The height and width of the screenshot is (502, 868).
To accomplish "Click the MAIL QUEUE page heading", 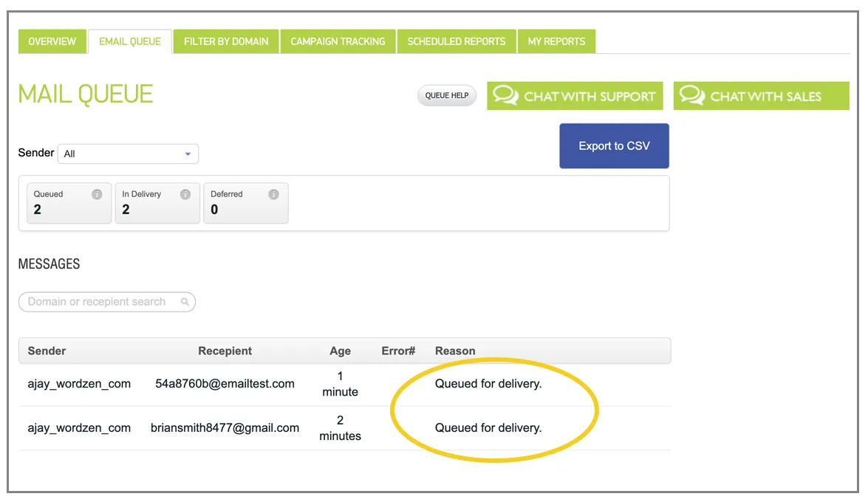I will click(x=86, y=94).
